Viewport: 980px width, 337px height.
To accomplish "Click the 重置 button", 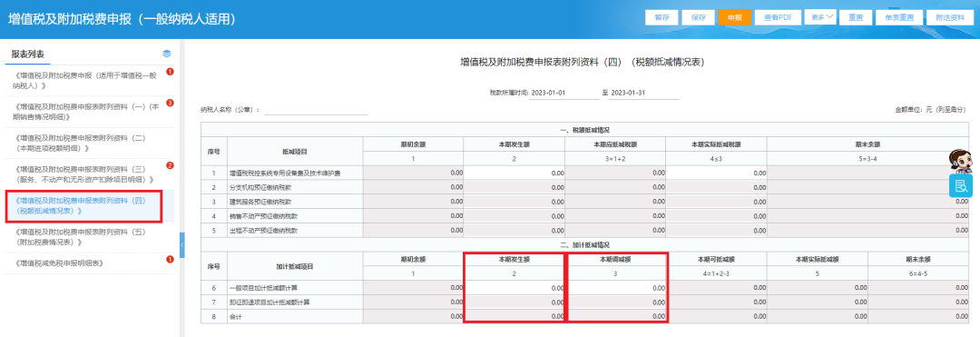I will point(856,17).
